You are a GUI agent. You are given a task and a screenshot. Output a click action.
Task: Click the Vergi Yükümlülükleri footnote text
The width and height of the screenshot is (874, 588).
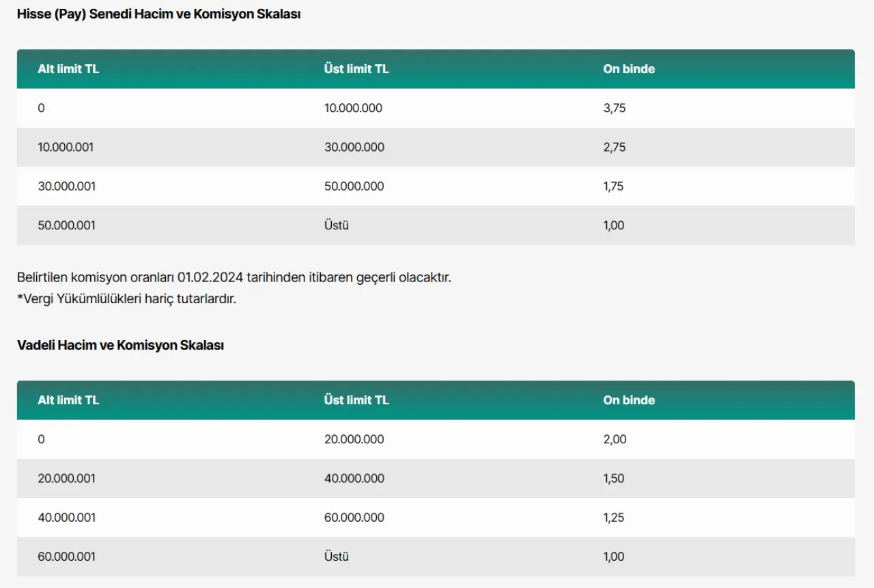[x=126, y=298]
